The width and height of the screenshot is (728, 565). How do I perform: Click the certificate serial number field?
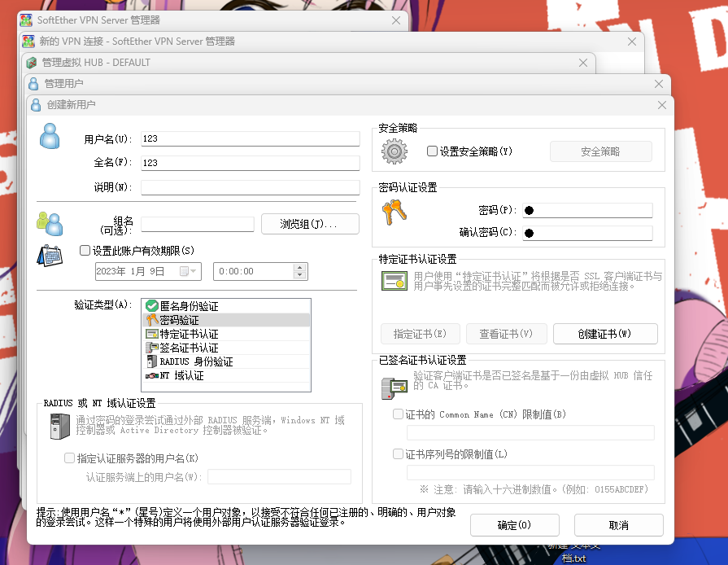pyautogui.click(x=530, y=472)
